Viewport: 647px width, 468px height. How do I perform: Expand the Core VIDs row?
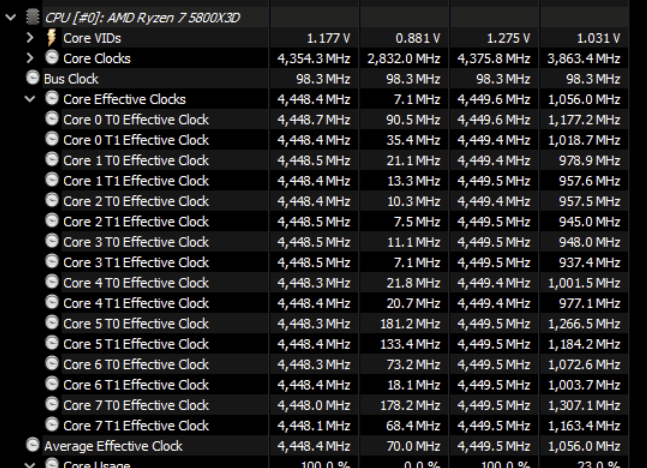point(30,38)
